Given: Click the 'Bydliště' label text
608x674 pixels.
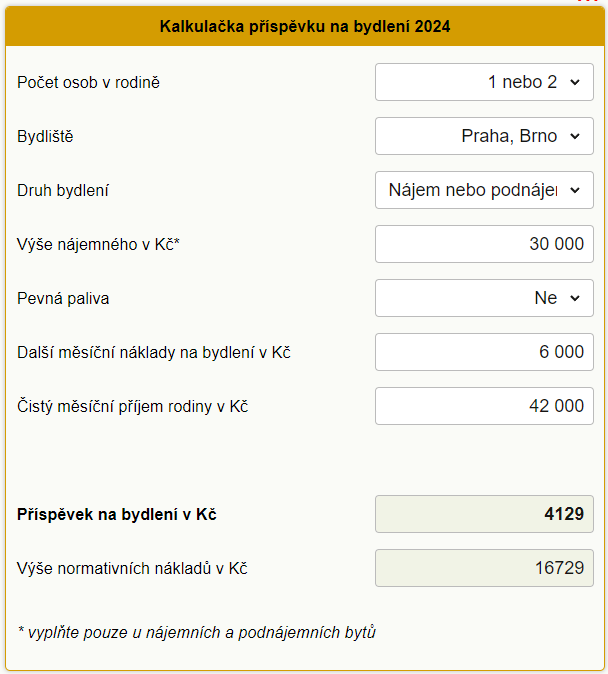Looking at the screenshot, I should (x=45, y=136).
